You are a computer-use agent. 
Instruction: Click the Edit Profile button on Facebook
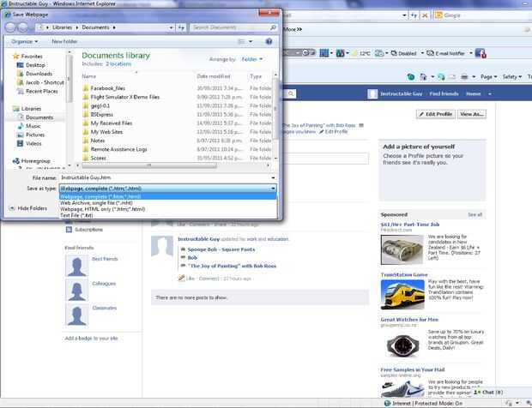point(436,114)
